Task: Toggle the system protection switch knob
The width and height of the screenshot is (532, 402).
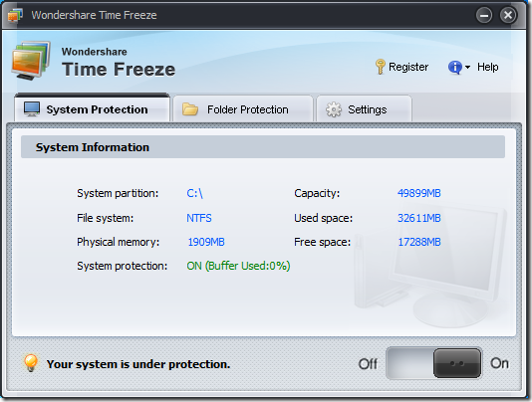Action: (x=457, y=363)
